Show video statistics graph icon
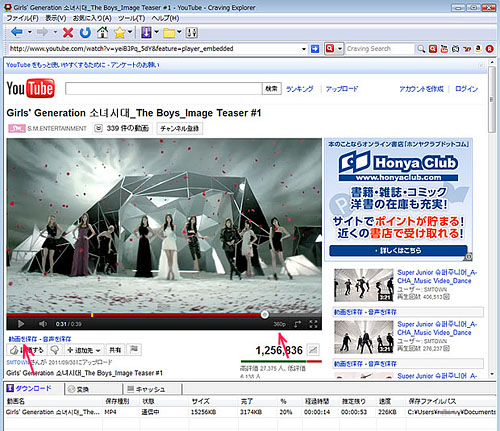500x431 pixels. click(x=313, y=350)
